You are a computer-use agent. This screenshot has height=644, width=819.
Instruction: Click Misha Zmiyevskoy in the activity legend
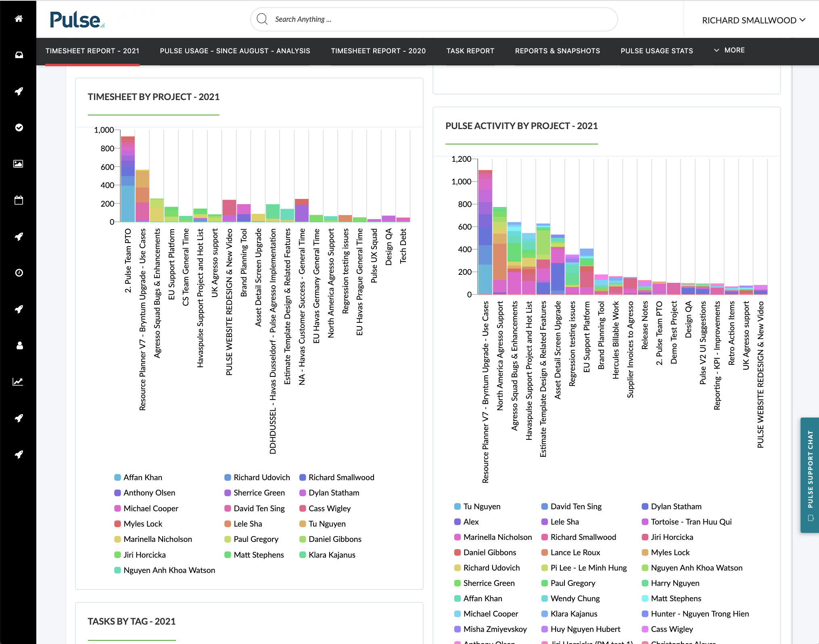[491, 629]
